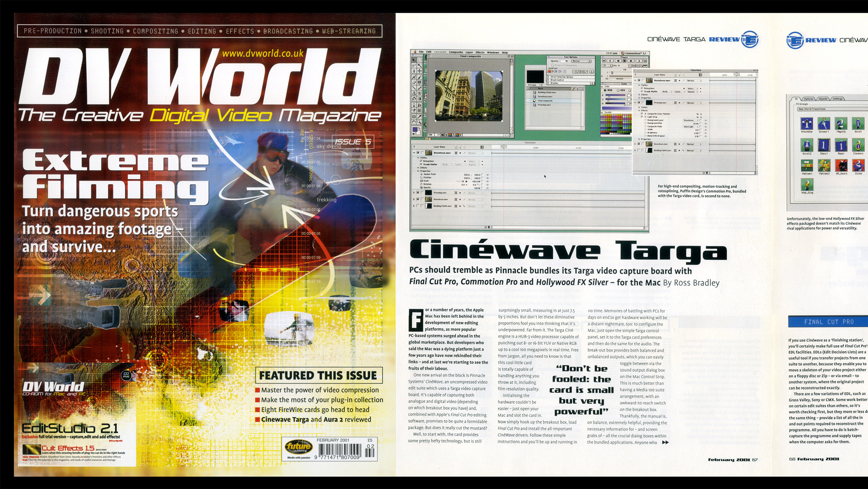This screenshot has width=868, height=489.
Task: Select the hand pan tool in toolbox
Action: pyautogui.click(x=414, y=122)
